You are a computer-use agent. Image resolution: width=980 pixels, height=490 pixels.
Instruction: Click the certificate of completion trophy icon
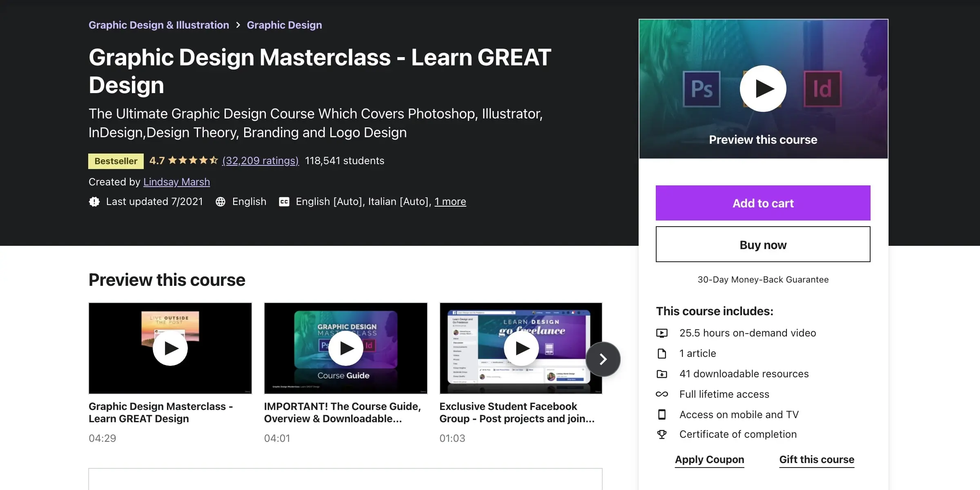663,434
